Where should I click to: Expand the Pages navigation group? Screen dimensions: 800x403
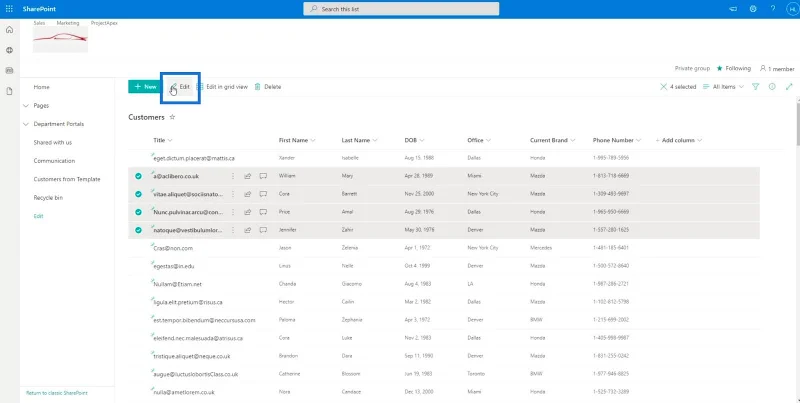[x=26, y=106]
